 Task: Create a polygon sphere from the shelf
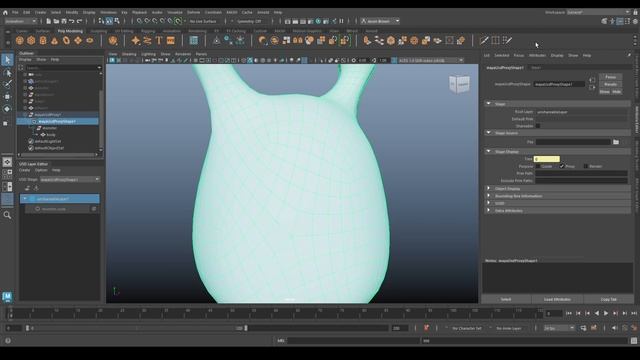pyautogui.click(x=20, y=40)
